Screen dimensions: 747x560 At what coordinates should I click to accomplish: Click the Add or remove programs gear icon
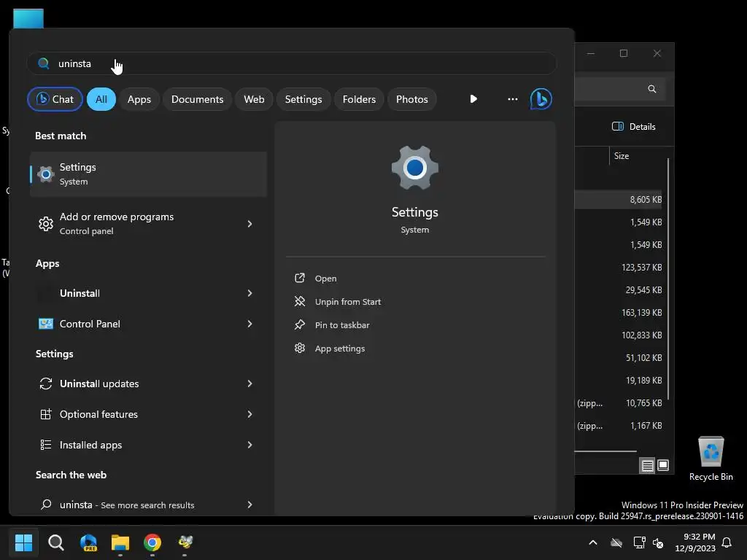(x=46, y=224)
